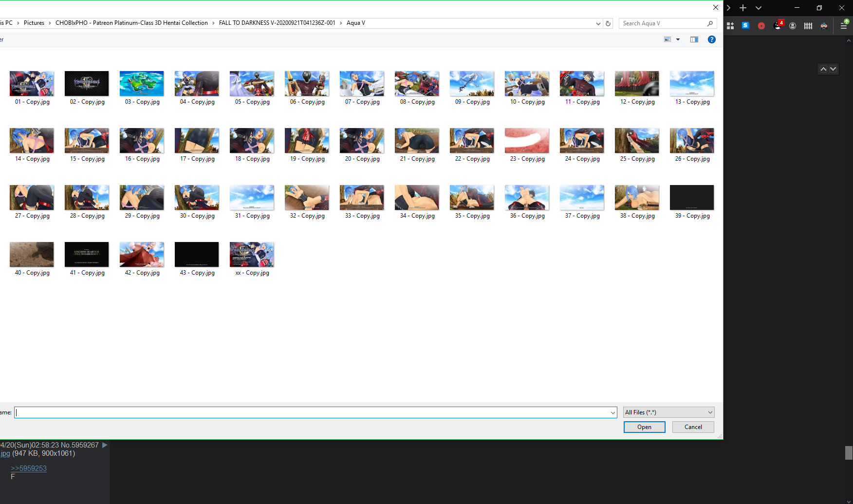Open the jpg file link in post
This screenshot has width=853, height=504.
[5, 453]
